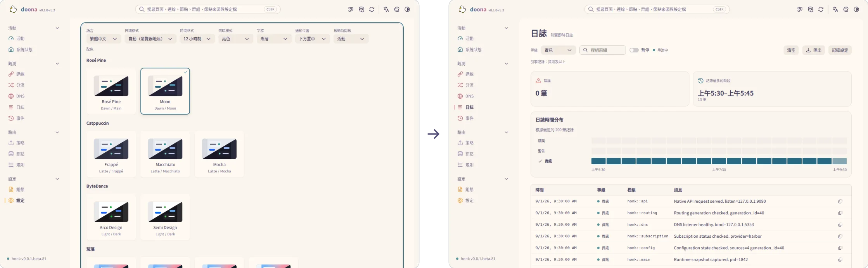Screen dimensions: 868x268
Task: Click language translate icon in settings window header
Action: pyautogui.click(x=386, y=9)
